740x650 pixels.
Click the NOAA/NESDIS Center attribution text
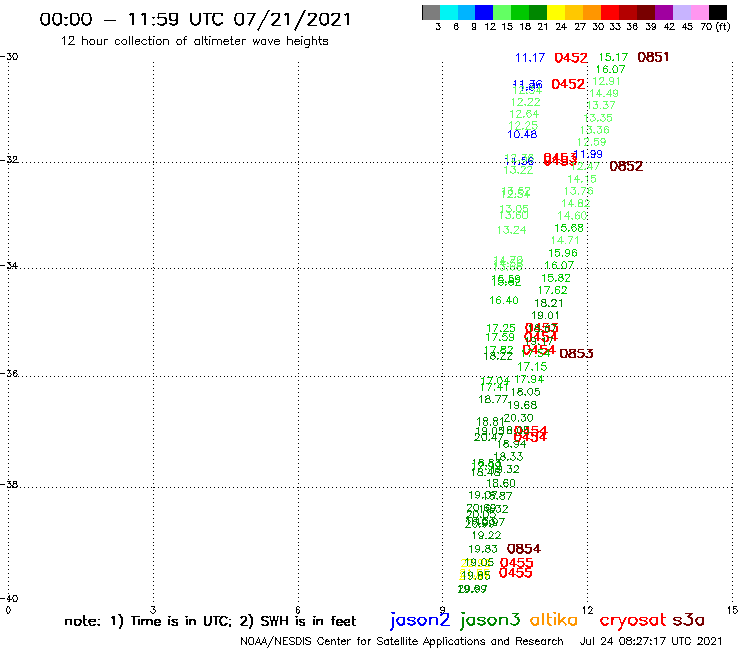pyautogui.click(x=402, y=641)
